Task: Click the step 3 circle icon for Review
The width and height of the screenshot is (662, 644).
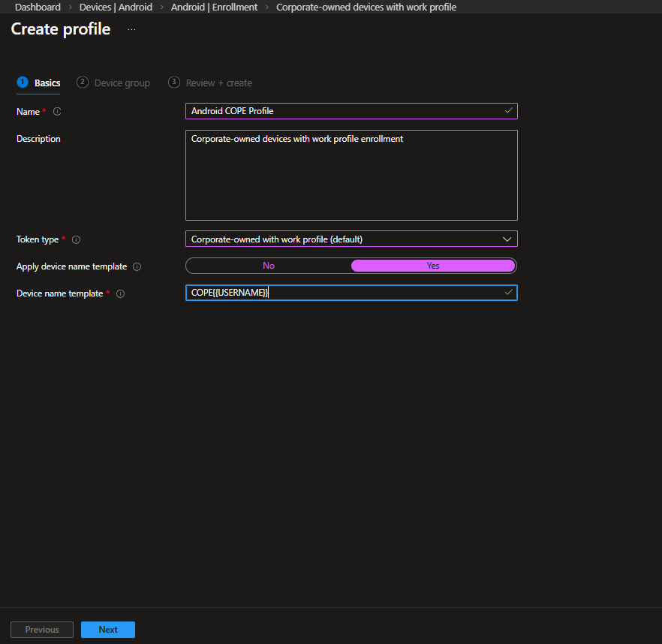Action: point(174,83)
